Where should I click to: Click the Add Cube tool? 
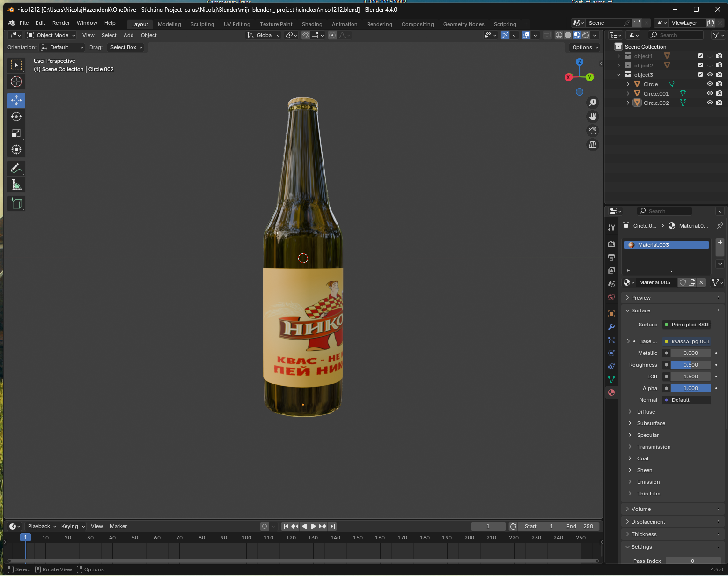point(16,203)
